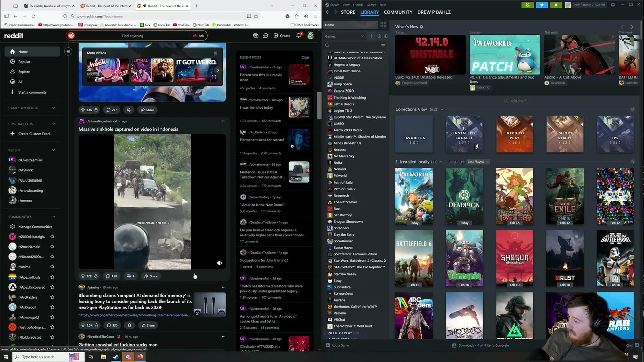The width and height of the screenshot is (644, 362).
Task: Favorite r/2000sNostalgia with star
Action: click(x=52, y=237)
